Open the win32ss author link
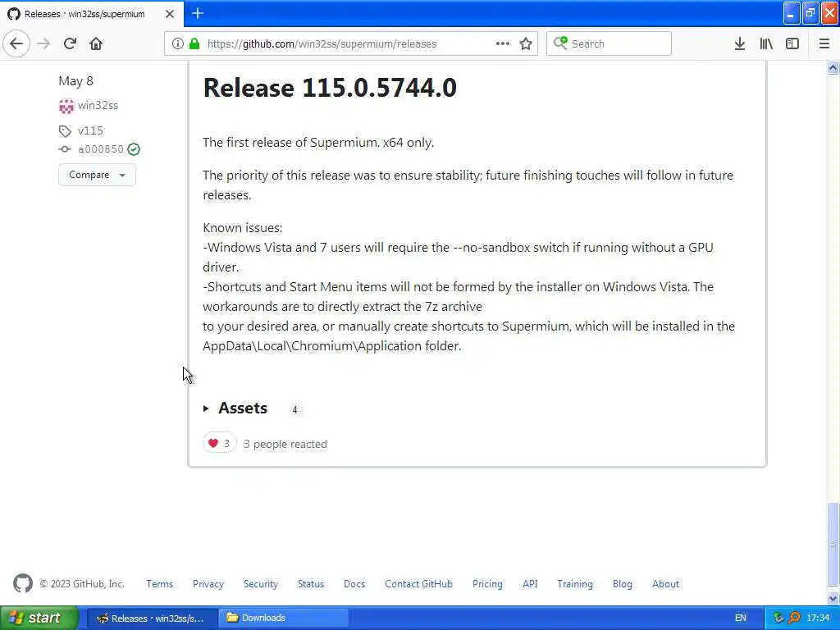This screenshot has width=840, height=630. (98, 106)
